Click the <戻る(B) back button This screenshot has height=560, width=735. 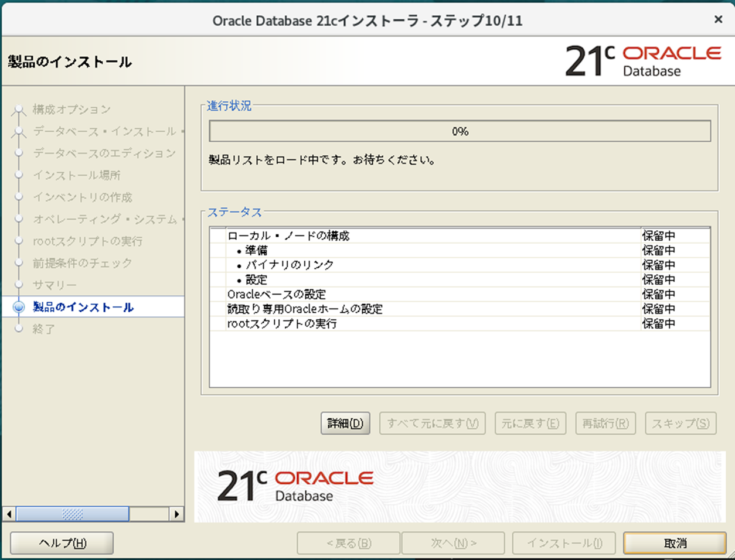(x=349, y=543)
